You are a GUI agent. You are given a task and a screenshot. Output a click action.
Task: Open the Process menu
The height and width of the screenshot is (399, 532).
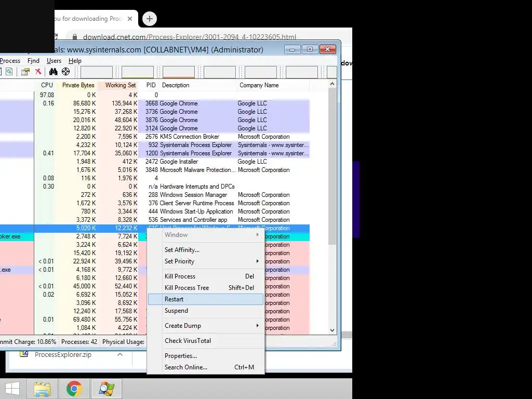[x=10, y=61]
